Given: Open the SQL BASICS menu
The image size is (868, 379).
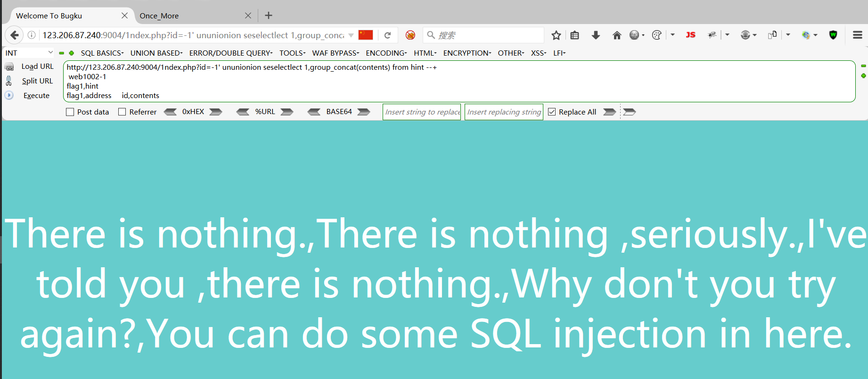Looking at the screenshot, I should click(102, 53).
